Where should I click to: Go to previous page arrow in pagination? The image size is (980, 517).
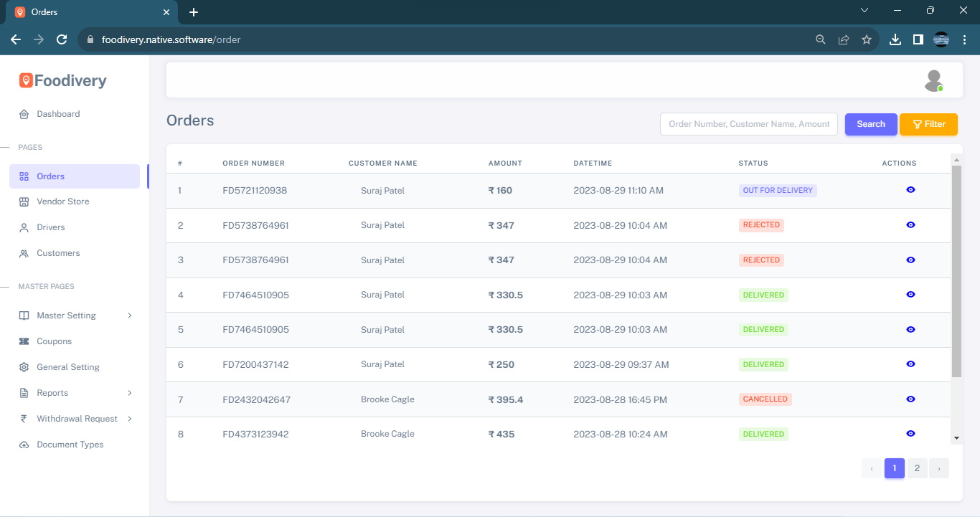pos(872,468)
